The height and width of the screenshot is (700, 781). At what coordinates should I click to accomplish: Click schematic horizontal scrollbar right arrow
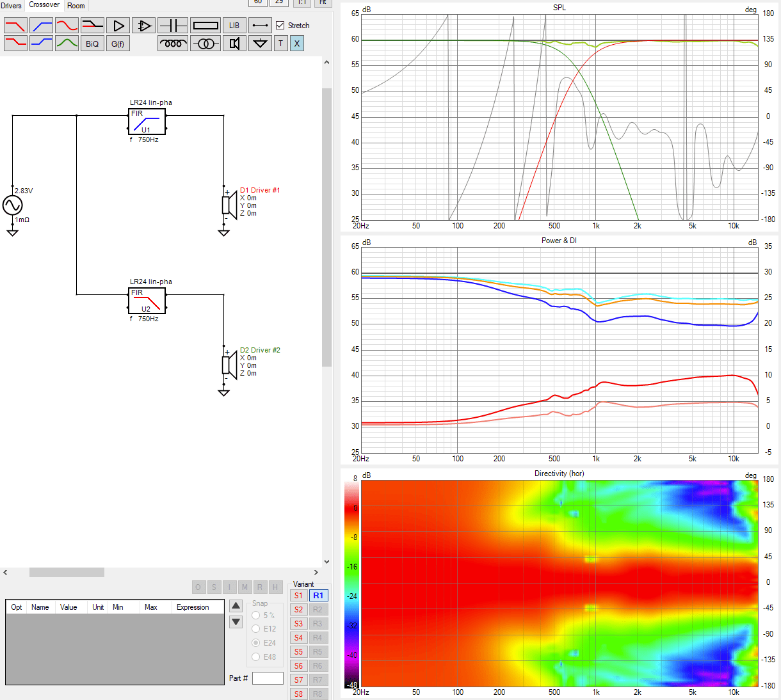coord(316,573)
